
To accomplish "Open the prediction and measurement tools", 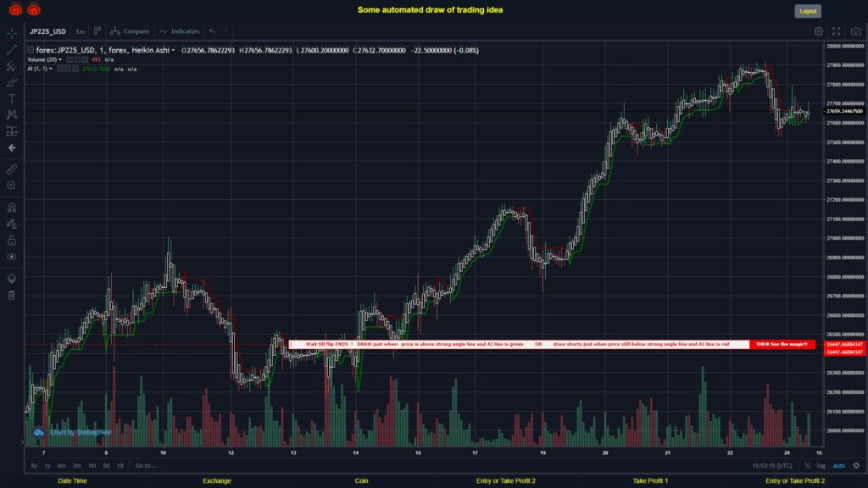I will pyautogui.click(x=12, y=131).
